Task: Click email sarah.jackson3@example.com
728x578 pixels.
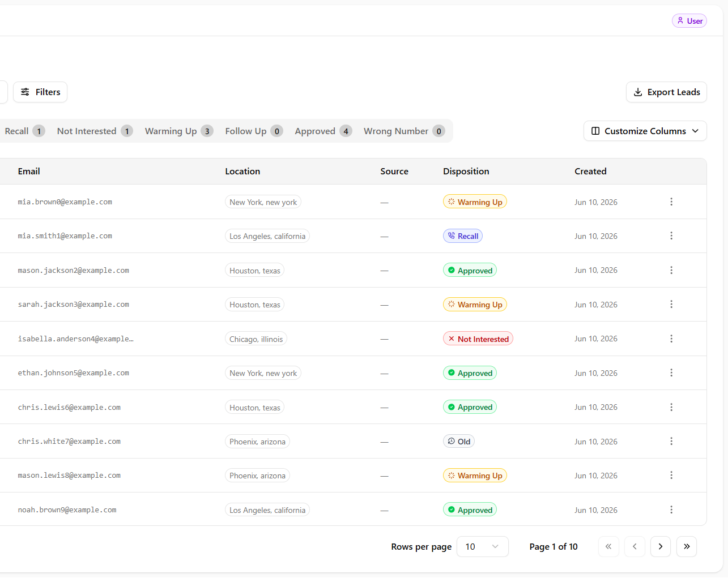Action: click(x=74, y=305)
